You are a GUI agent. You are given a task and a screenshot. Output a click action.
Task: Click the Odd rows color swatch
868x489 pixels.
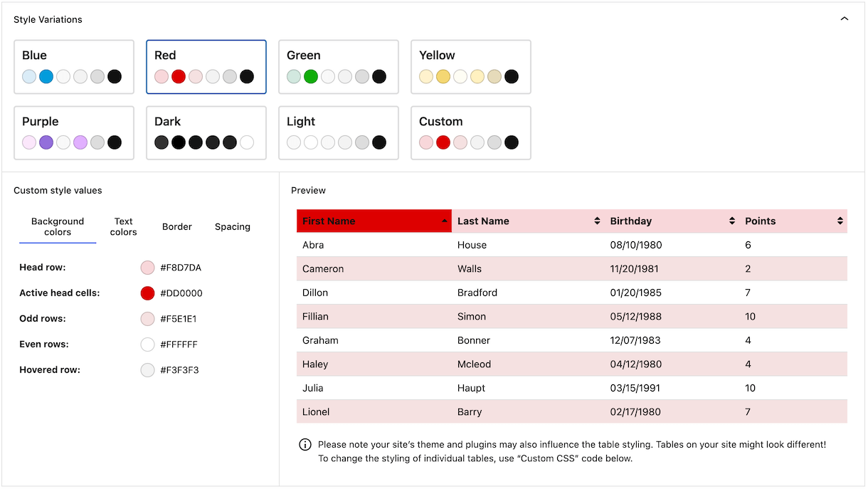[147, 318]
